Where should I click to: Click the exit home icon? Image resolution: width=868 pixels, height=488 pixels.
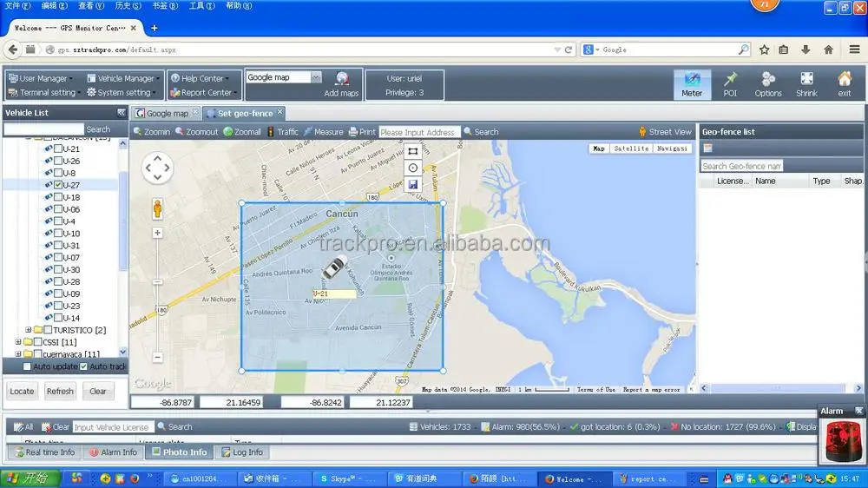[x=844, y=80]
